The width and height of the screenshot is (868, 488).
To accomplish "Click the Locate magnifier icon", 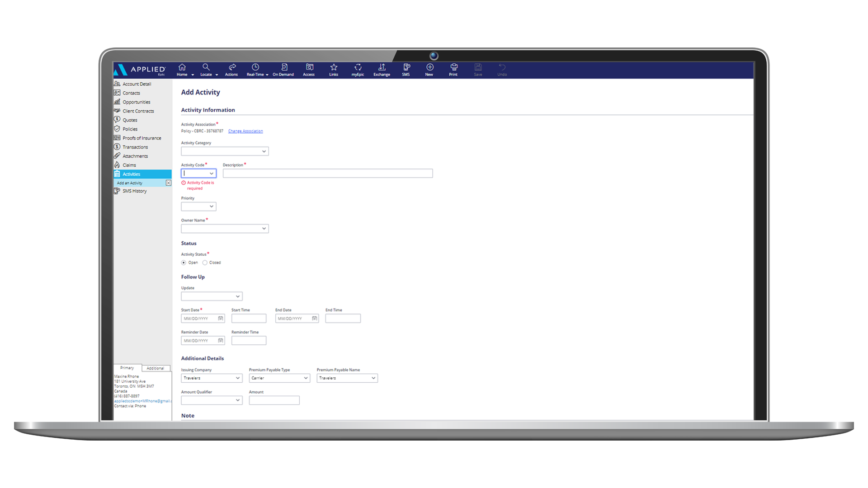I will pyautogui.click(x=206, y=67).
